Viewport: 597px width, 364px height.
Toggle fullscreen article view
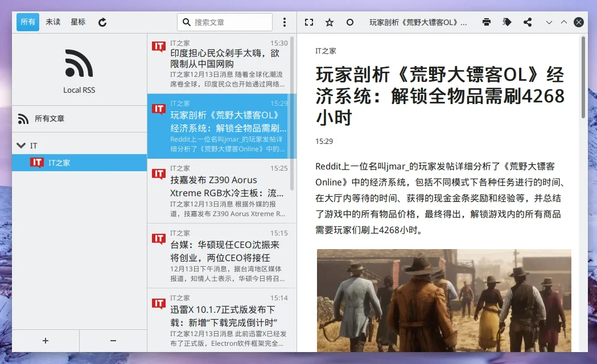[x=309, y=22]
